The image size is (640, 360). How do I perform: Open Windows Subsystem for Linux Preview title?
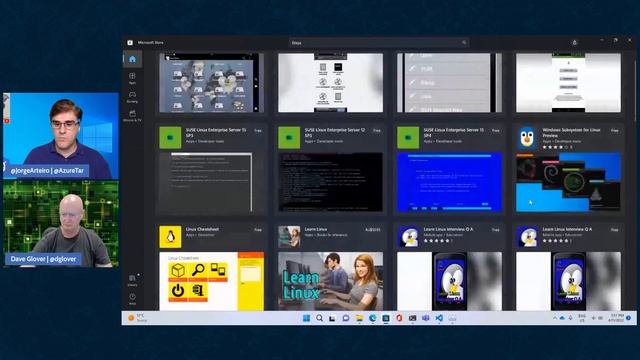(x=571, y=132)
